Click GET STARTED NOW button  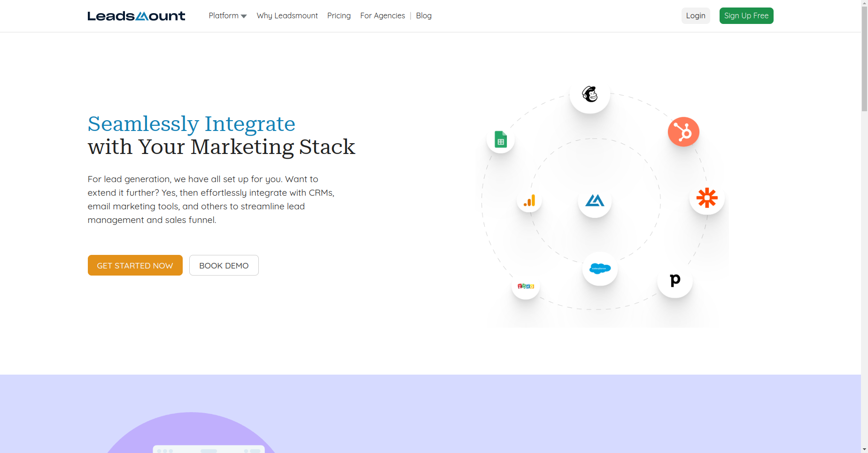coord(135,265)
